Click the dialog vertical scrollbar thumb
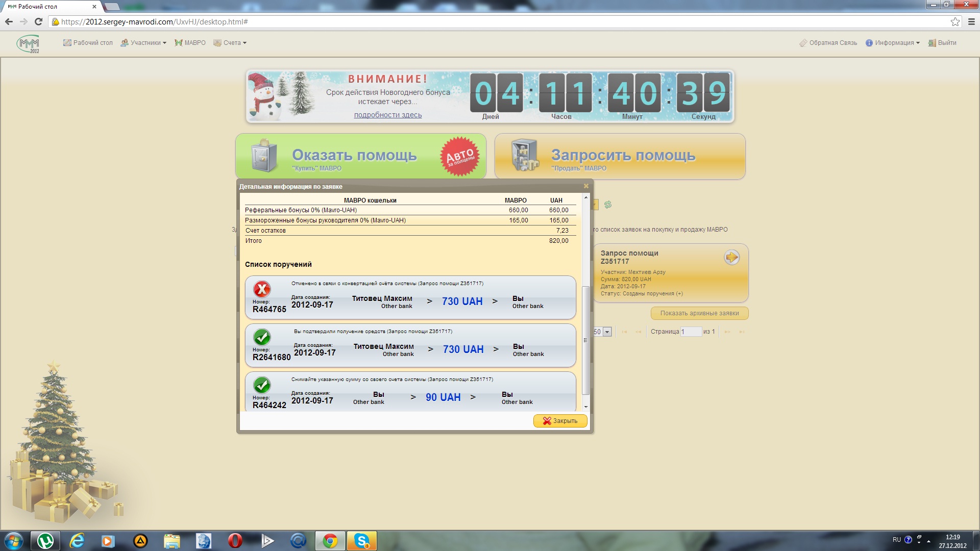This screenshot has height=551, width=980. (586, 340)
